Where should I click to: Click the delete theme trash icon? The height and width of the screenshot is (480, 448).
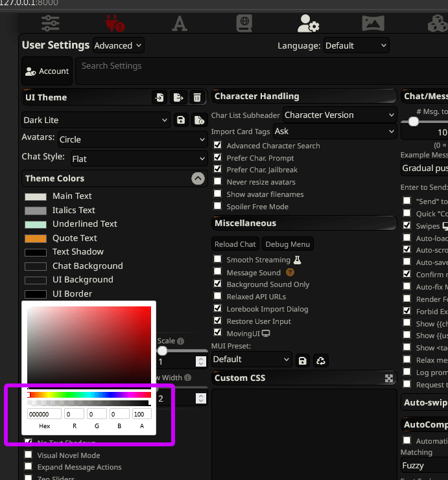197,97
